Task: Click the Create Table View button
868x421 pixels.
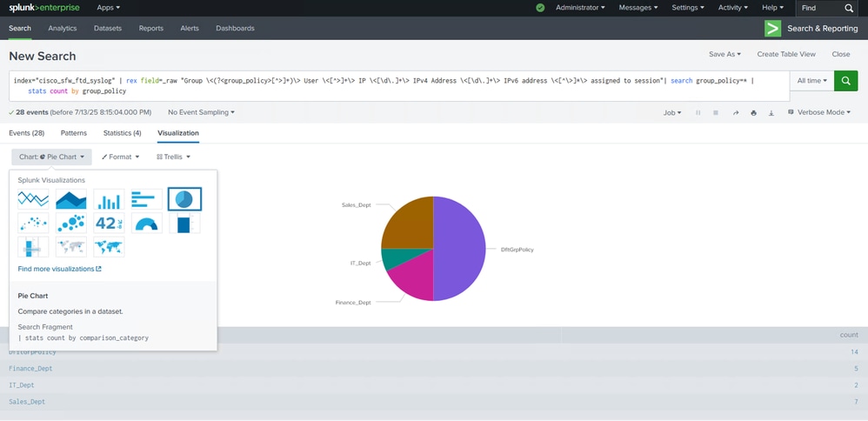Action: pyautogui.click(x=786, y=54)
